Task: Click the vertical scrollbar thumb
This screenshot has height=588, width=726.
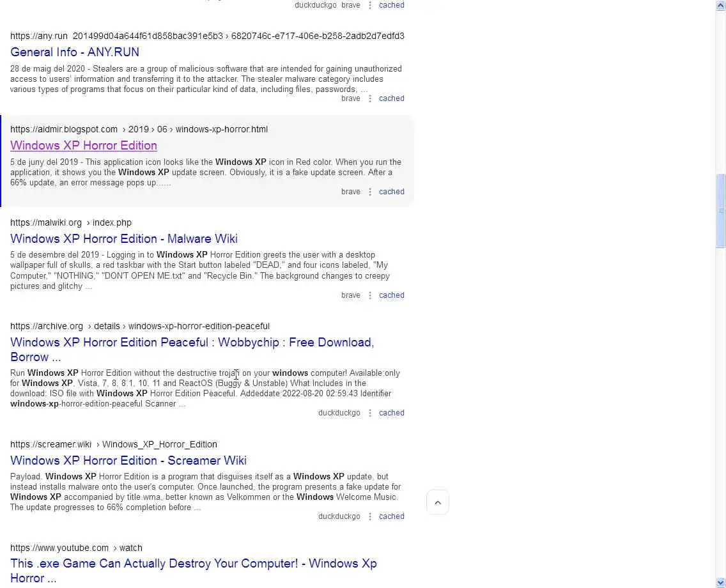Action: (720, 211)
